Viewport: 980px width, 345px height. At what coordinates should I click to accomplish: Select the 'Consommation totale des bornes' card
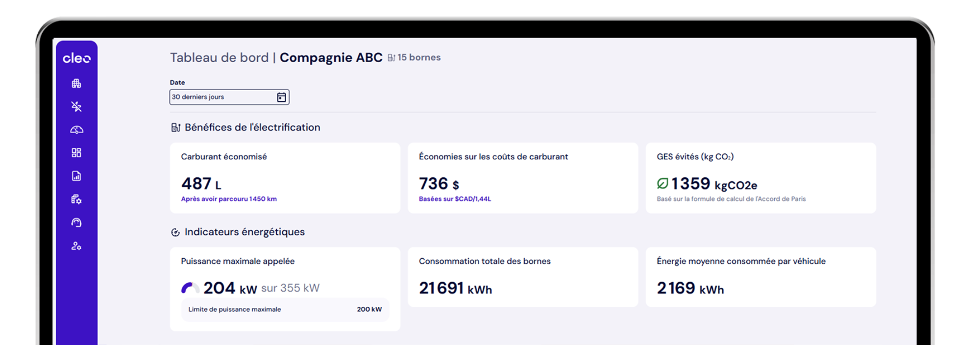coord(522,277)
